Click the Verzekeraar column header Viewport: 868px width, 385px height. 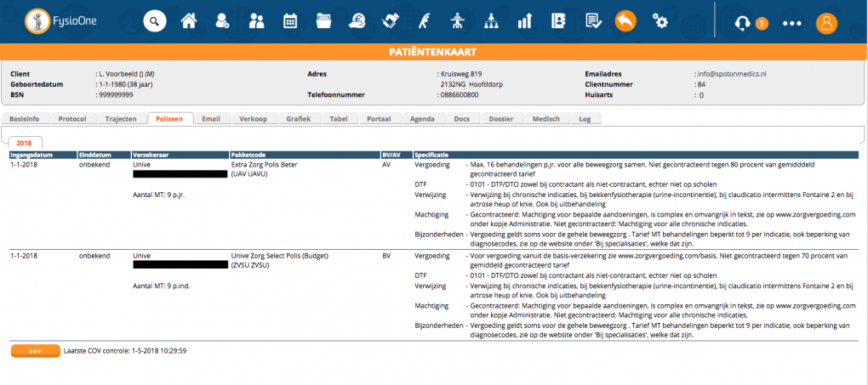(x=180, y=156)
